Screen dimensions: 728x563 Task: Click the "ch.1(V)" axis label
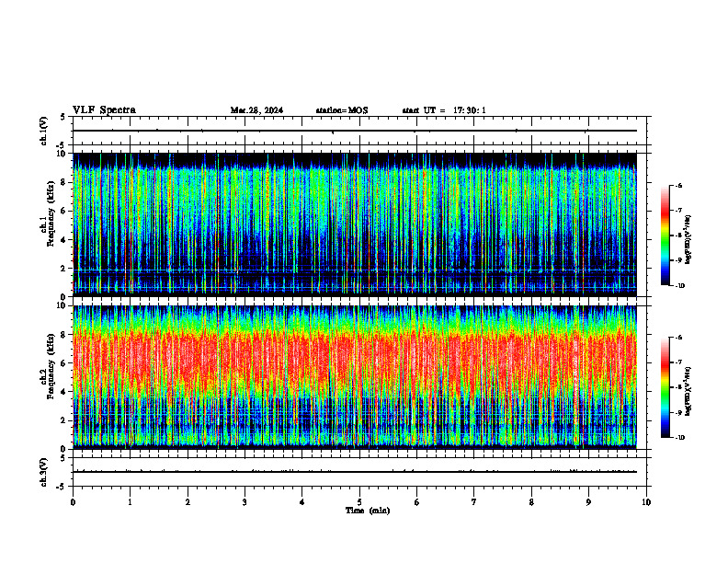click(44, 131)
